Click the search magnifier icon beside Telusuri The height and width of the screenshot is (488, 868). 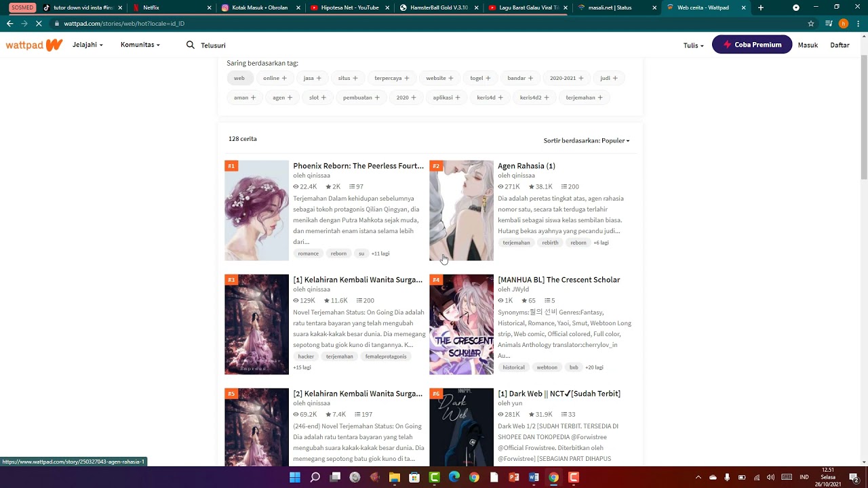click(x=191, y=45)
